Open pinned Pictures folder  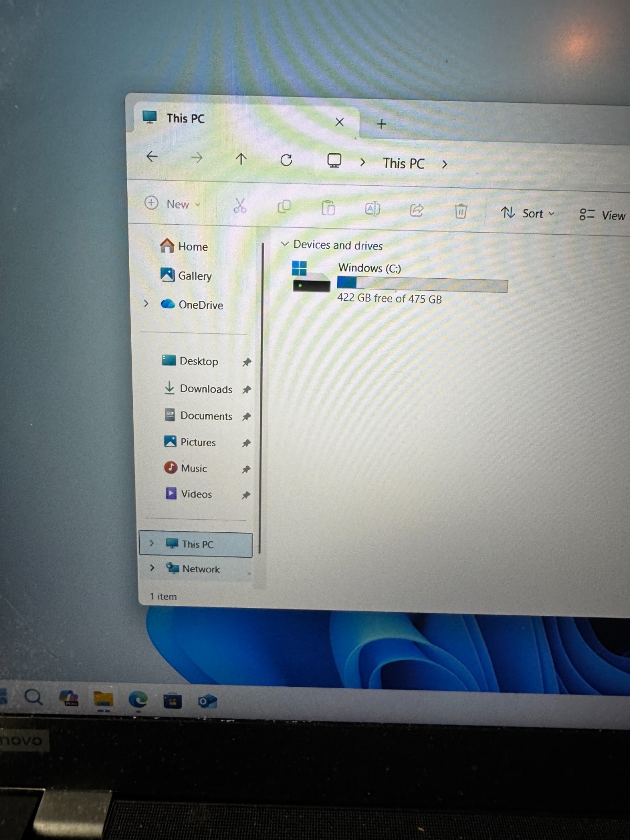[x=190, y=442]
